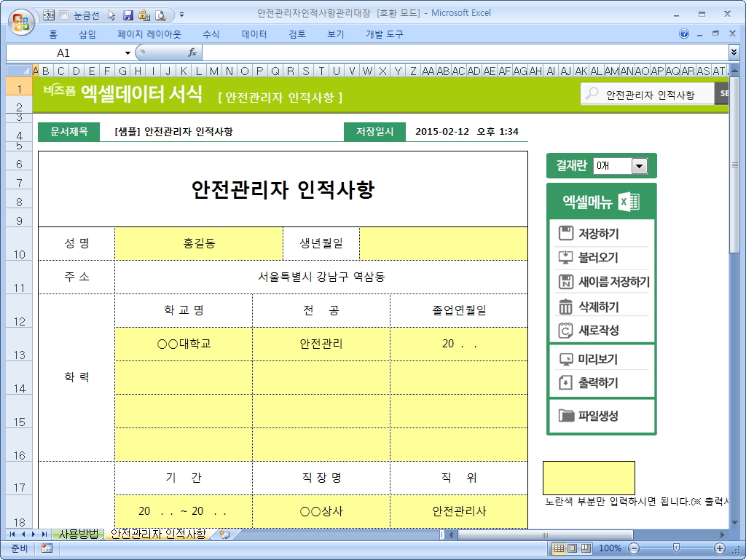
Task: Switch to the 사용방법 sheet tab
Action: coord(78,535)
